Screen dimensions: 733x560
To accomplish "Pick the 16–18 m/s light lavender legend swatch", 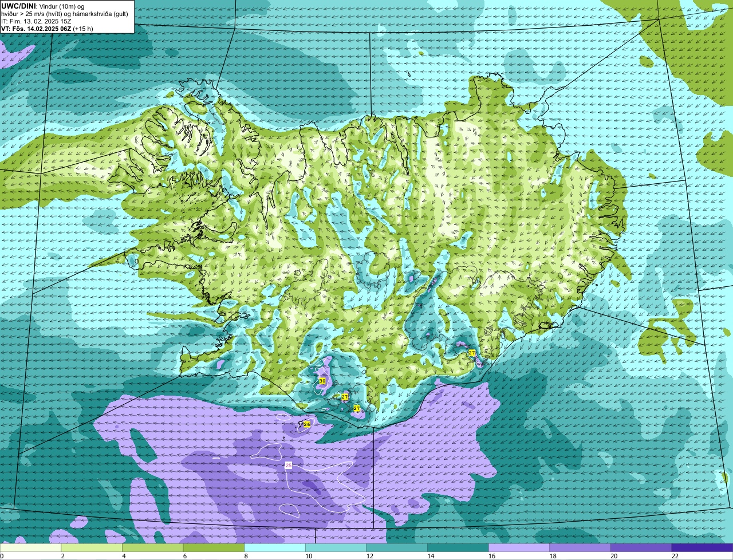I will (519, 547).
